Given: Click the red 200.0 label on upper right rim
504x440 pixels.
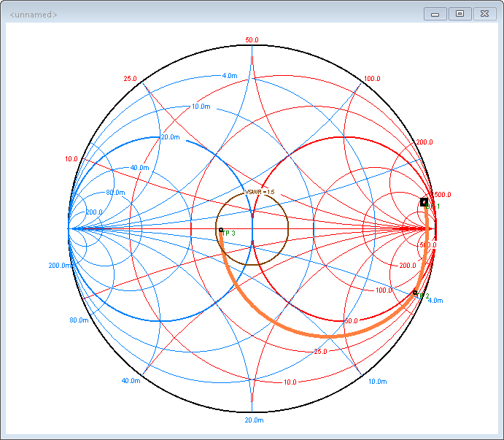Looking at the screenshot, I should [x=424, y=142].
